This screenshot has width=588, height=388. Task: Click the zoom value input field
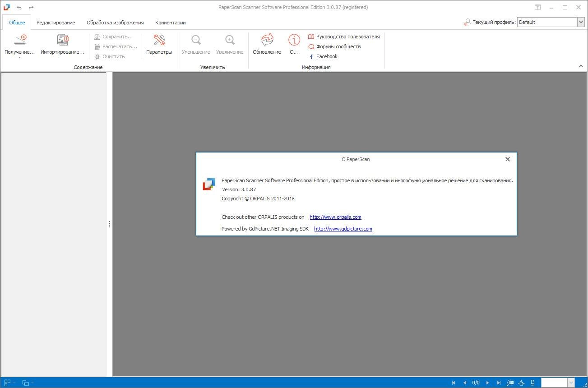pyautogui.click(x=554, y=383)
